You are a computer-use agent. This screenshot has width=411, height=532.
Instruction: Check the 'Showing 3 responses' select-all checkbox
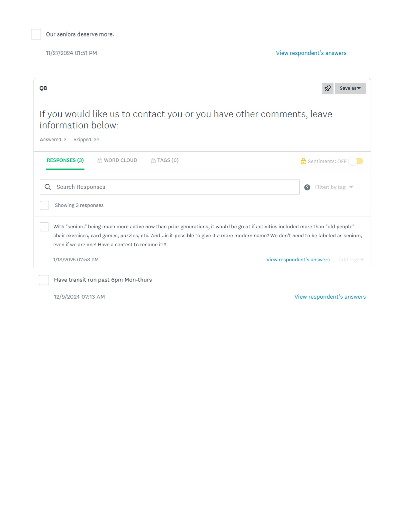pyautogui.click(x=44, y=205)
